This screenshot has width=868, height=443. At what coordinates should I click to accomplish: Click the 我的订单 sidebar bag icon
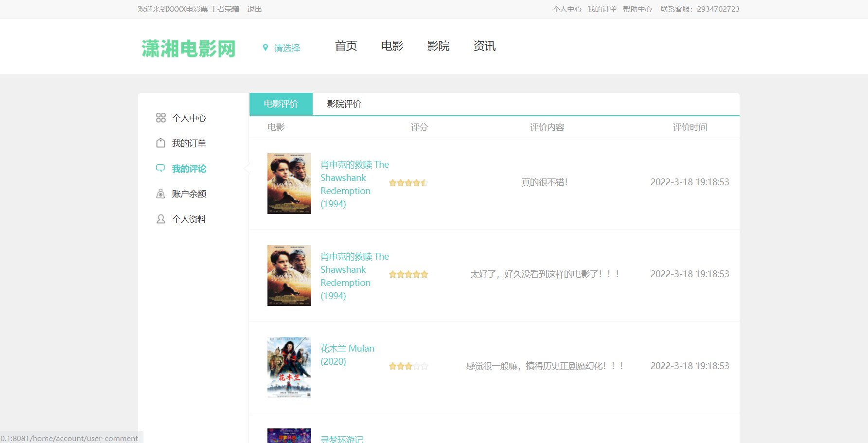pos(160,143)
